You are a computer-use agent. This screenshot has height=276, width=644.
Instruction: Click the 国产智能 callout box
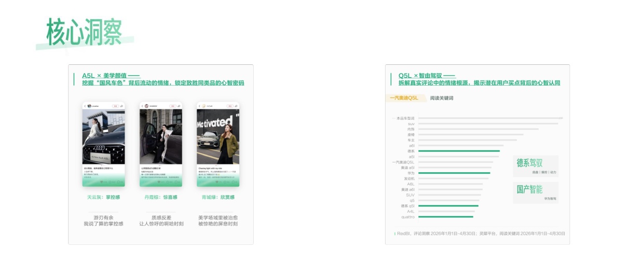[x=536, y=192]
